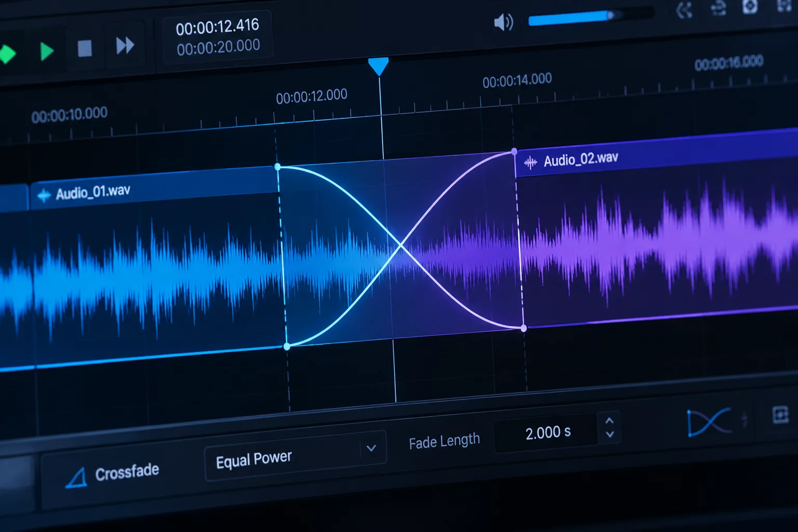
Task: Click the crossfade start handle on Audio_01.wav's top edge
Action: click(x=277, y=167)
